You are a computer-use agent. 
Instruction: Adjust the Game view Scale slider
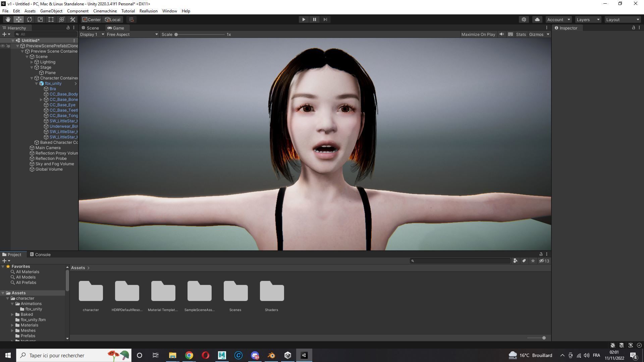pos(177,34)
